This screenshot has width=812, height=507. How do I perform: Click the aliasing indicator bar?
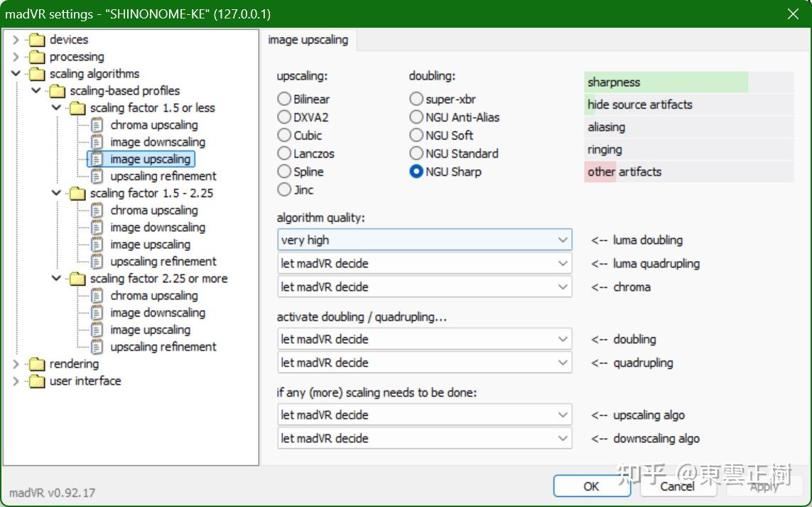pyautogui.click(x=689, y=127)
